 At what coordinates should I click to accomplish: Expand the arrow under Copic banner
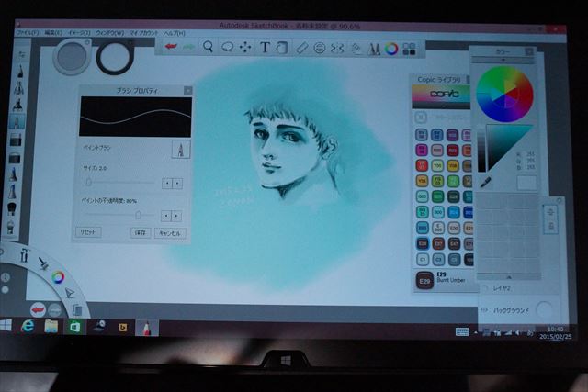(443, 106)
